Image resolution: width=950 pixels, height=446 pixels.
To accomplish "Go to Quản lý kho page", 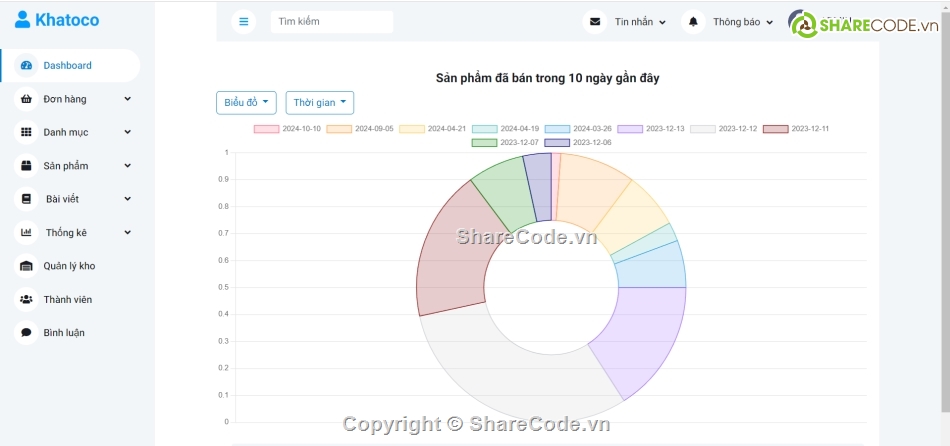I will click(x=69, y=266).
